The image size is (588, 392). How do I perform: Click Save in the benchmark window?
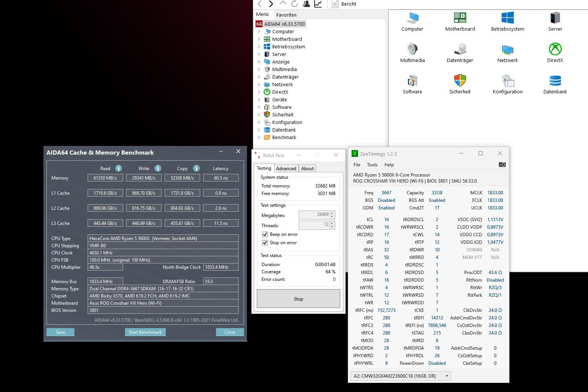pyautogui.click(x=60, y=332)
